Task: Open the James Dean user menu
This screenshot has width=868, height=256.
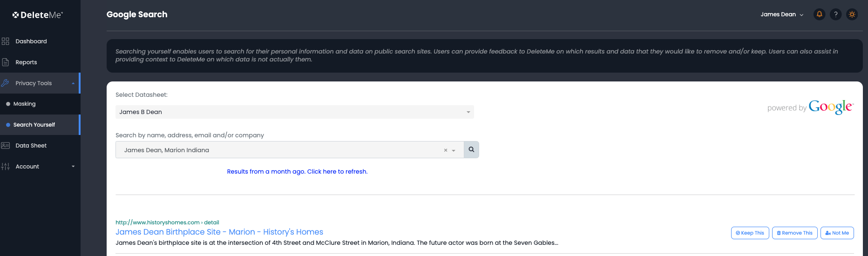Action: (782, 14)
